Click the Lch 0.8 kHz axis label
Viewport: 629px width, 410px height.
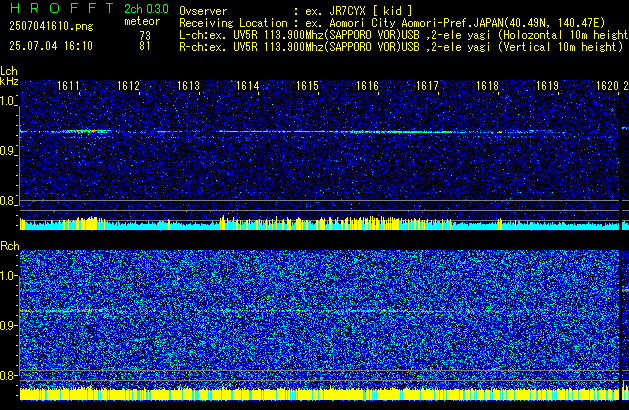point(8,201)
